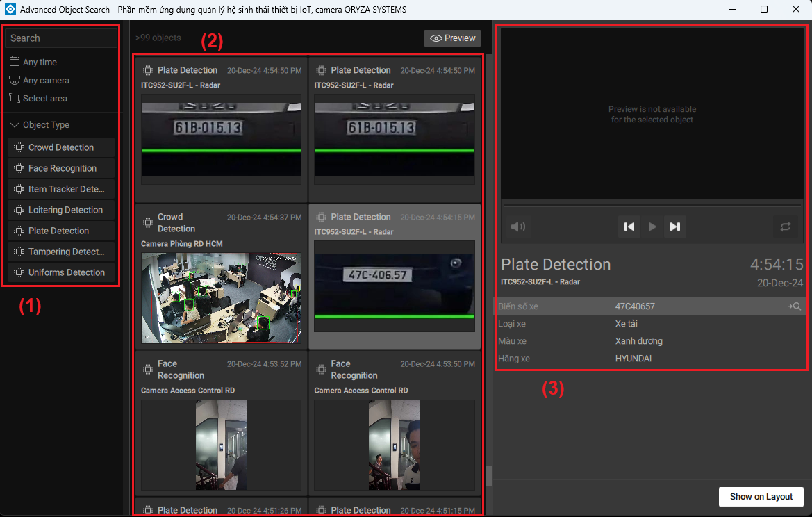
Task: Click chip icon on 4:54:15 Plate Detection card
Action: coord(321,217)
